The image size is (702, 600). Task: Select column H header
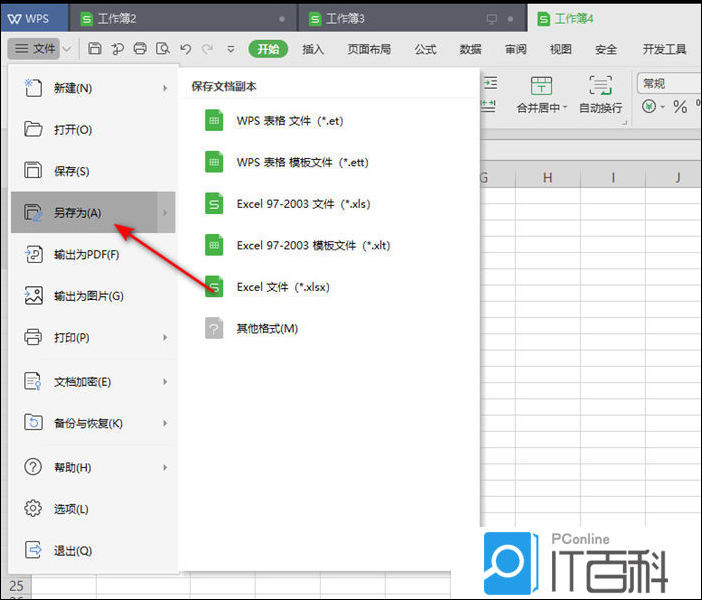pos(548,178)
